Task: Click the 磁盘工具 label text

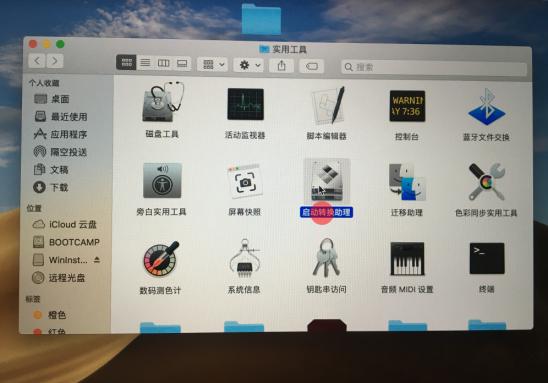Action: point(162,134)
